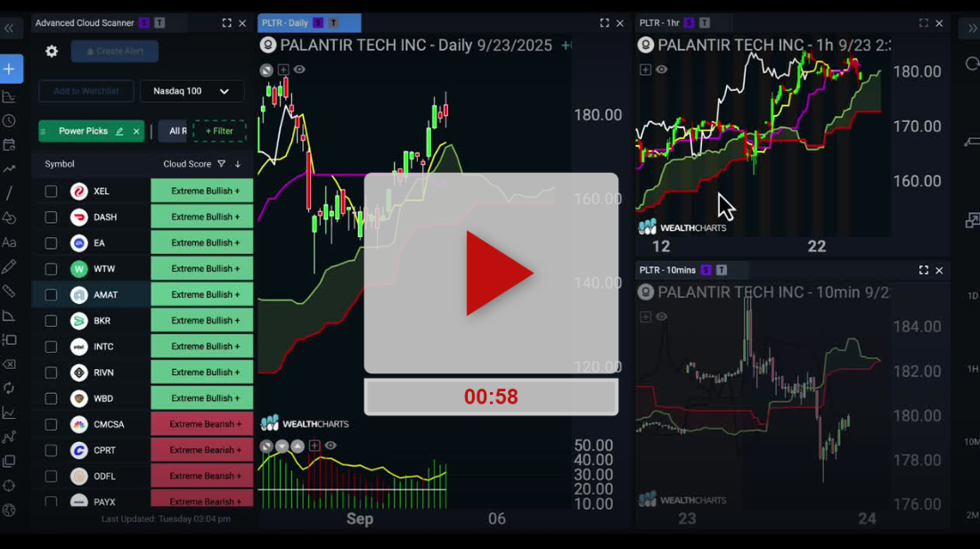
Task: Select the trend line drawing tool
Action: [x=9, y=193]
